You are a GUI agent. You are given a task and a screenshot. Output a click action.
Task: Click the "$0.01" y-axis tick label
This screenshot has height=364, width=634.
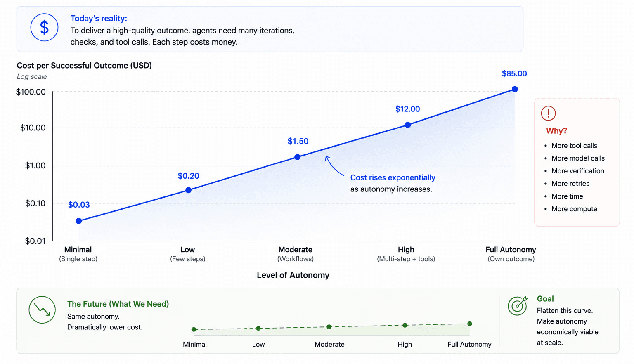[x=35, y=241]
